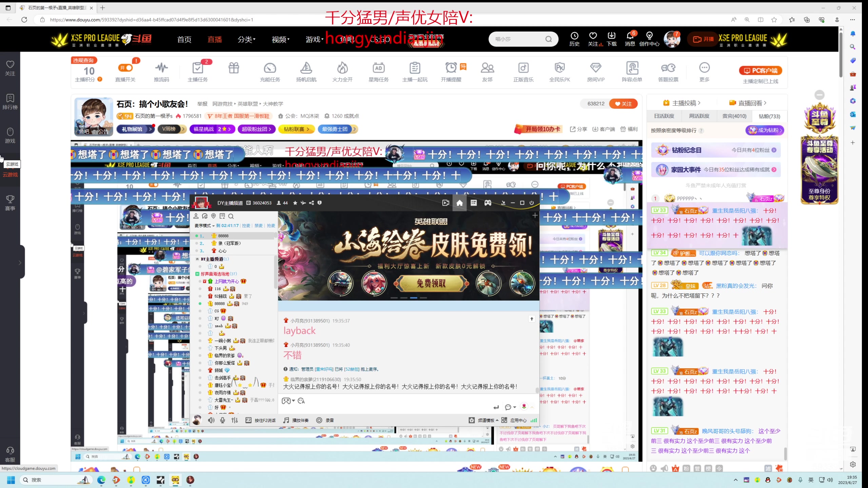Open the 麦序模式 dropdown

(204, 226)
